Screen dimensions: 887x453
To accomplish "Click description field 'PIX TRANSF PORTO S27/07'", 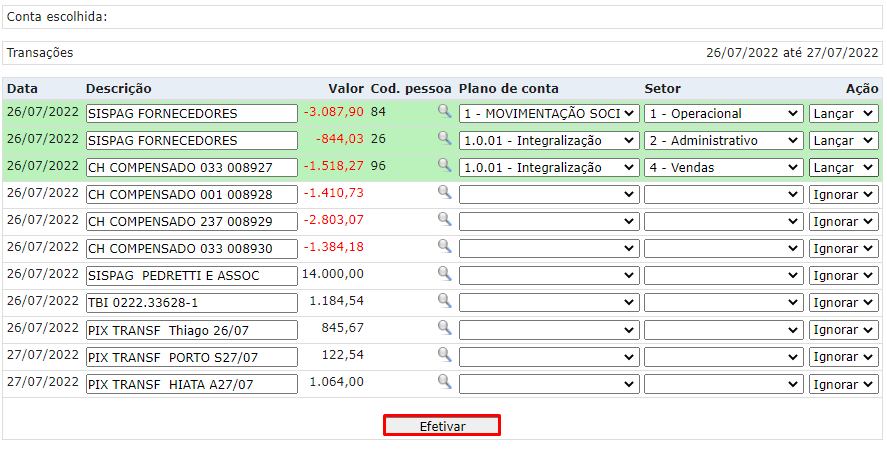I will 192,357.
